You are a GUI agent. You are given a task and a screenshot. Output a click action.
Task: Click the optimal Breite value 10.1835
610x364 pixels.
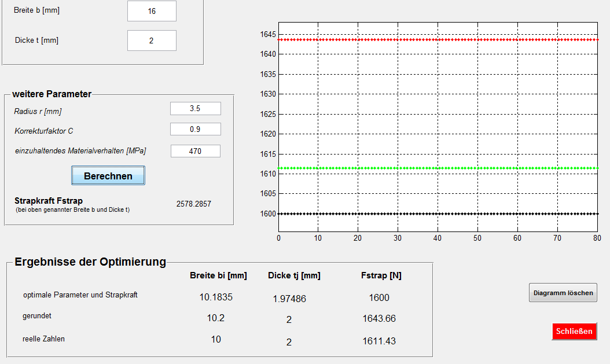point(216,297)
